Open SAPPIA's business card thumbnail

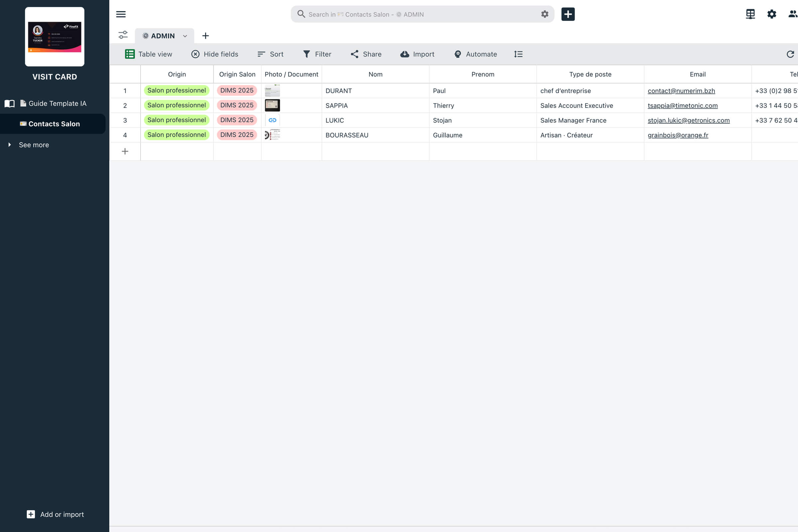tap(272, 105)
